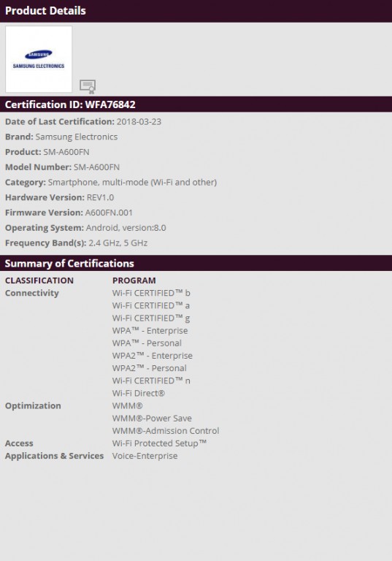The height and width of the screenshot is (561, 392).
Task: Click WPA2 Personal in the program list
Action: [150, 368]
